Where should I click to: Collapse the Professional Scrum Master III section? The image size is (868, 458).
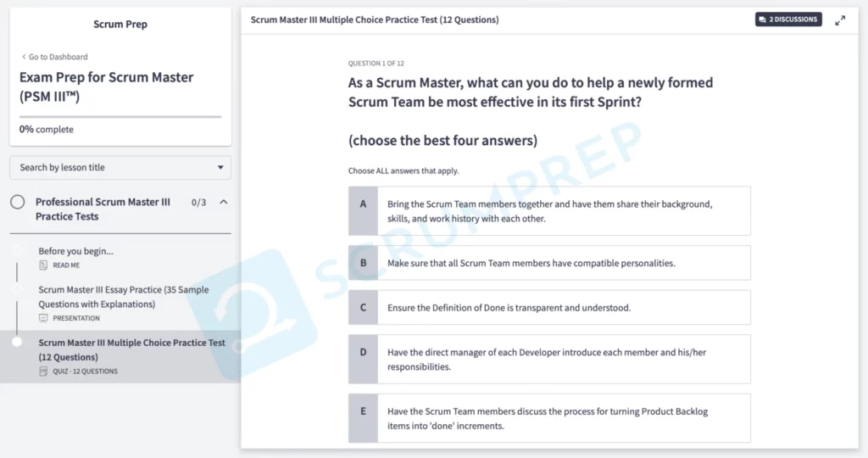(223, 203)
